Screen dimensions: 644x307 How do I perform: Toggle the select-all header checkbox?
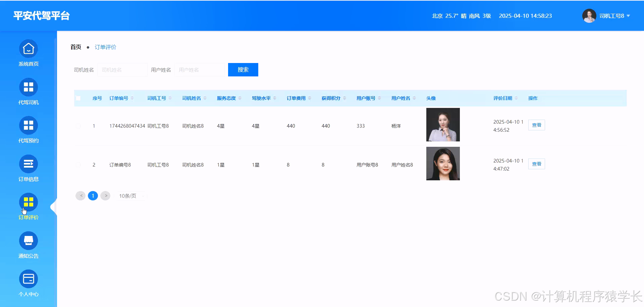(x=78, y=98)
